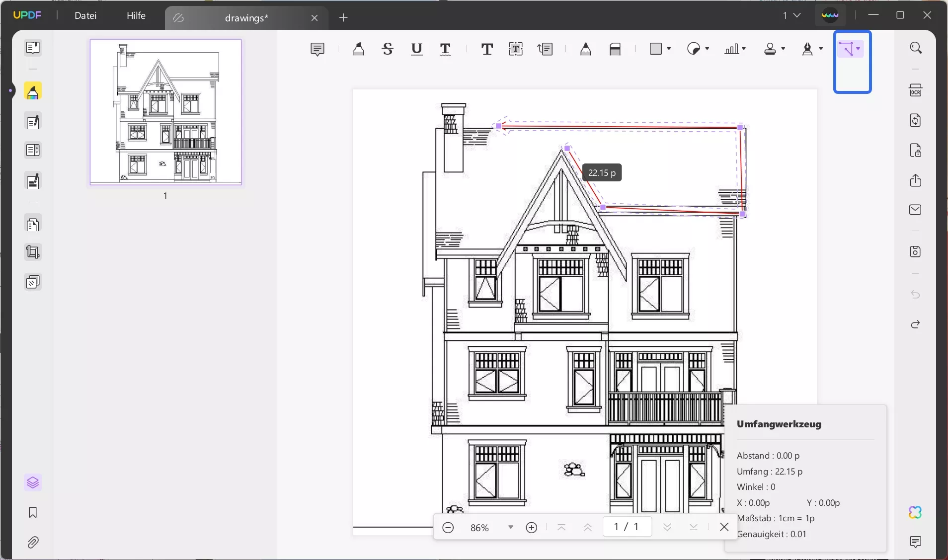Save document using save icon
The height and width of the screenshot is (560, 948).
(916, 251)
